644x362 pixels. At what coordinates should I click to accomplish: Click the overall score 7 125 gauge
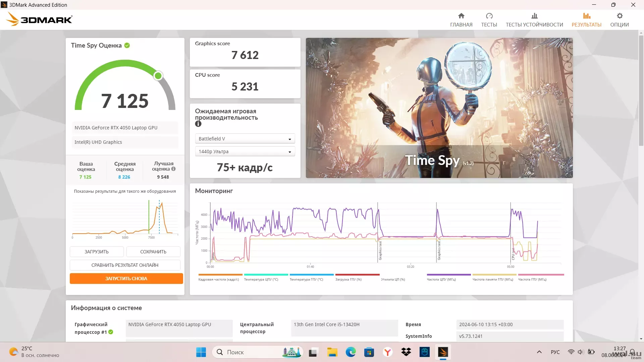(125, 85)
